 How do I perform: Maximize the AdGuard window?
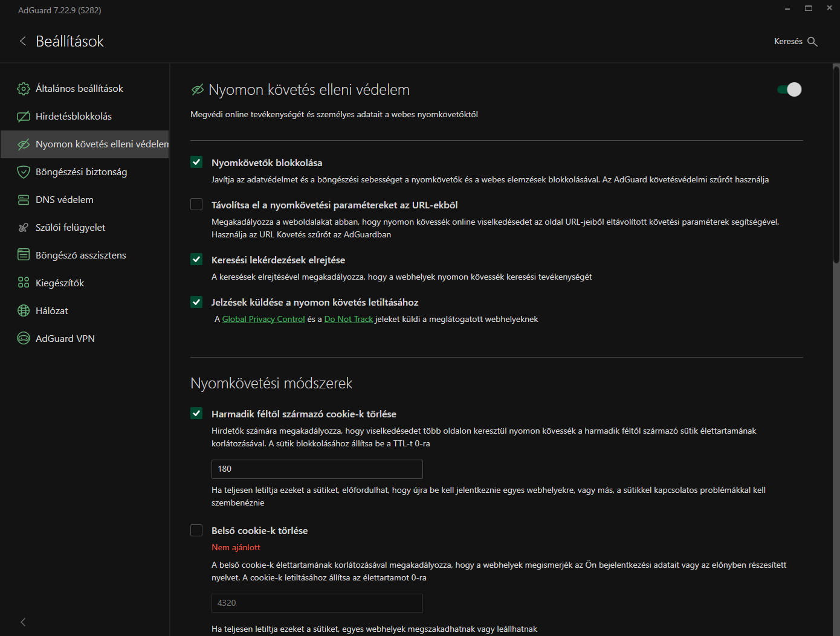pyautogui.click(x=809, y=8)
